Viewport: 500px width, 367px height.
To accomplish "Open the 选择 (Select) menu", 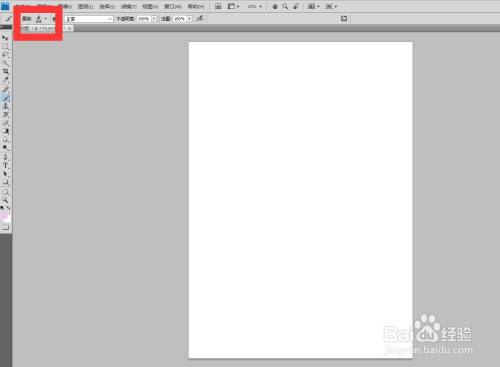I will point(107,6).
